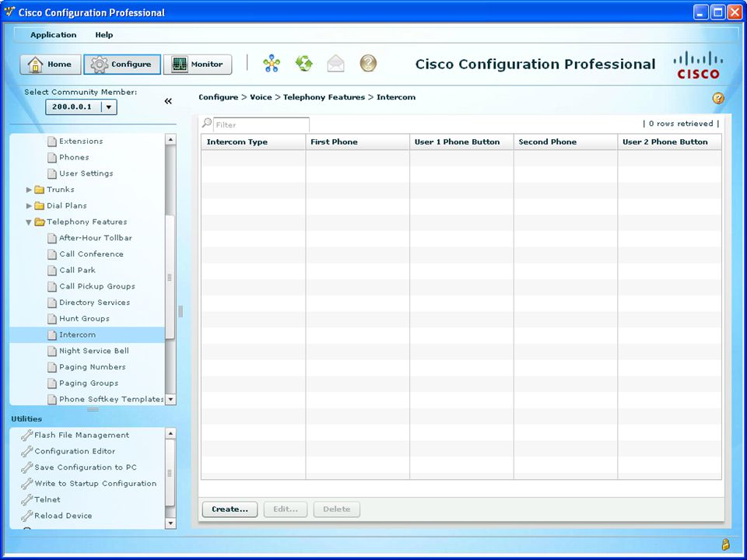Click the Dial Plans folder icon
This screenshot has width=747, height=560.
tap(40, 205)
